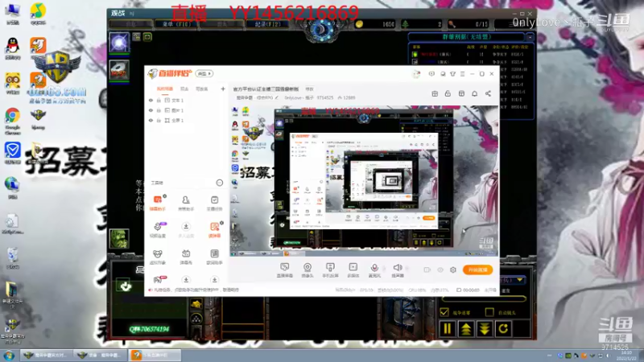Switch to the first orange scene tab
The width and height of the screenshot is (644, 362).
(x=165, y=89)
